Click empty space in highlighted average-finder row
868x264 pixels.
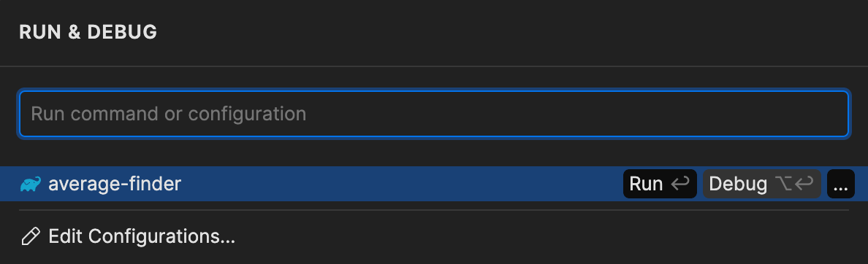point(399,184)
